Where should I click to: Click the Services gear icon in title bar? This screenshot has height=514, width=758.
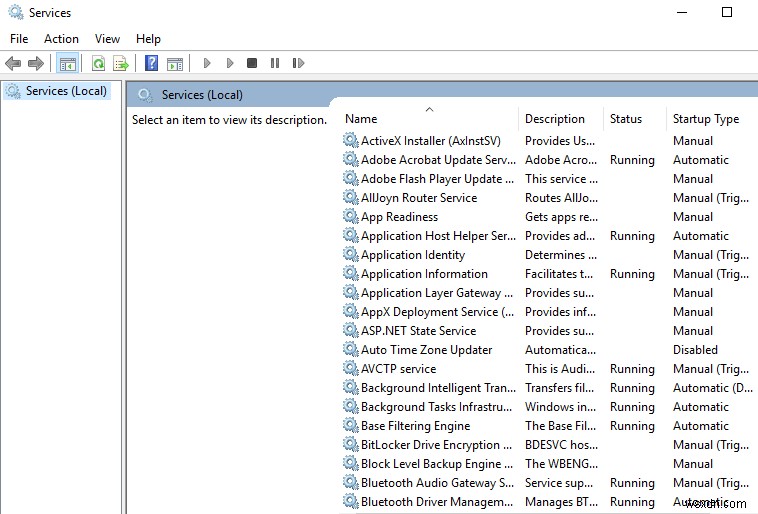(x=15, y=12)
